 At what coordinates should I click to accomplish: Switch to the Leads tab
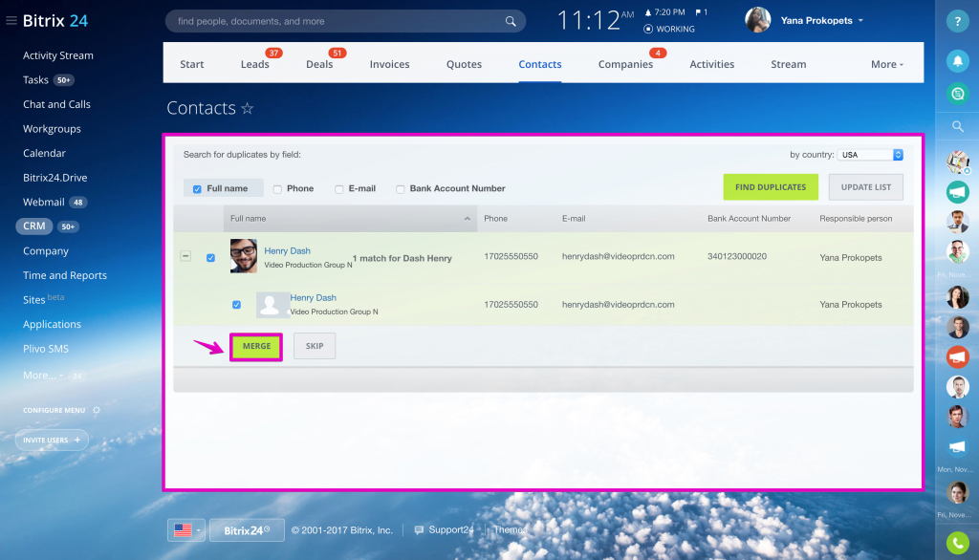[254, 64]
